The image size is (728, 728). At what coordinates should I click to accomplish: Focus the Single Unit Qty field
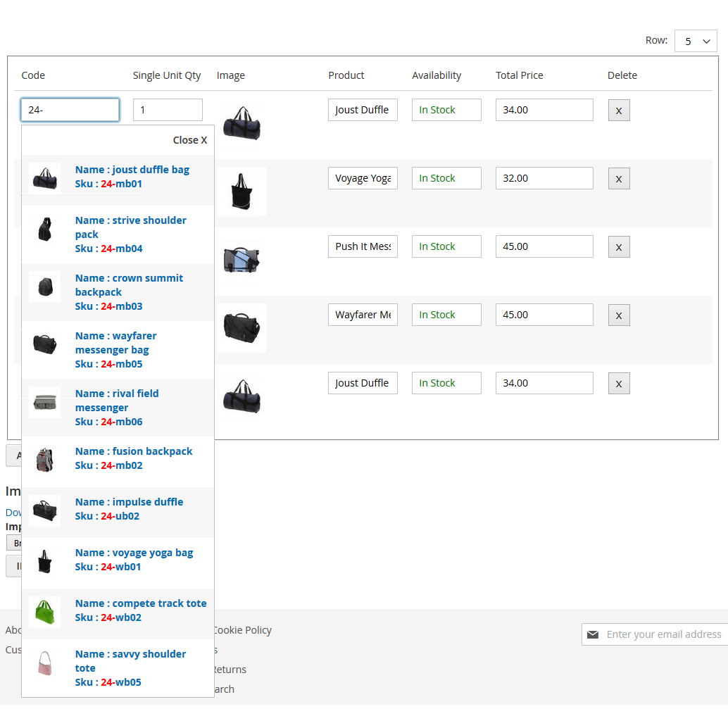point(168,110)
